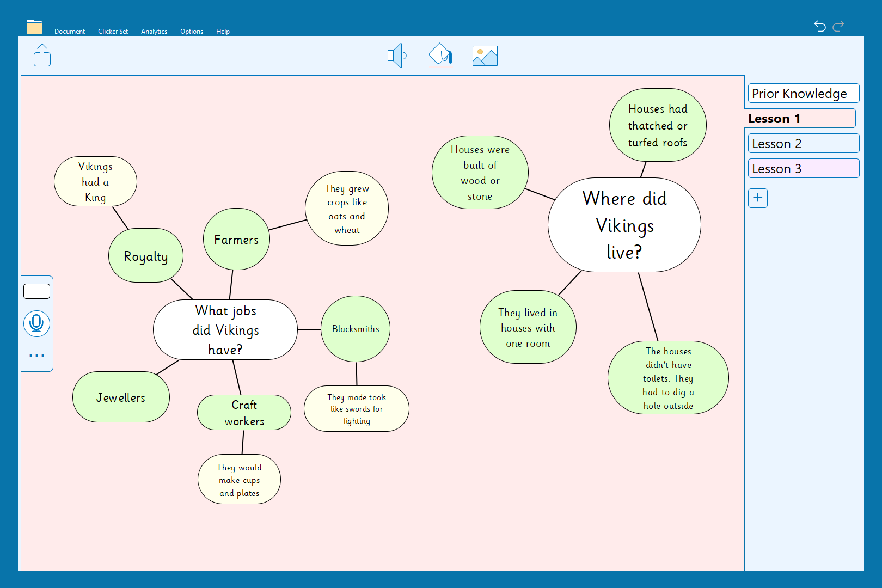Select the paint bucket fill tool
This screenshot has width=882, height=588.
pyautogui.click(x=440, y=54)
